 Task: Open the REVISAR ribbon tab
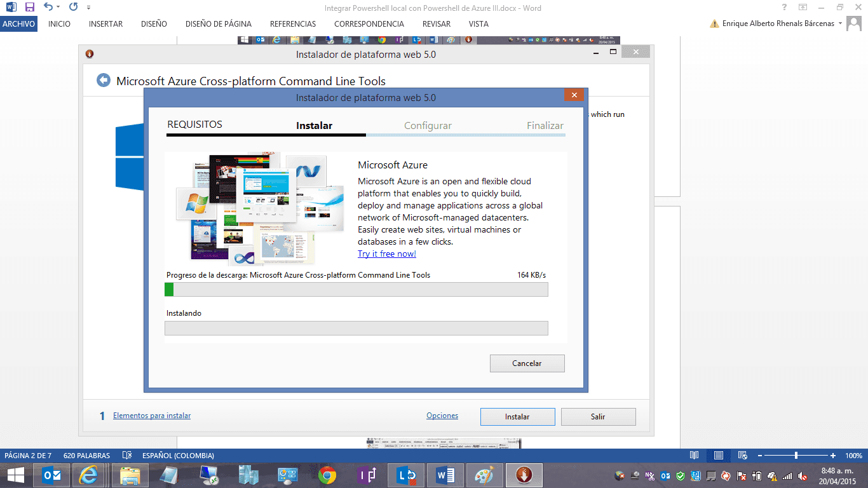pos(436,24)
